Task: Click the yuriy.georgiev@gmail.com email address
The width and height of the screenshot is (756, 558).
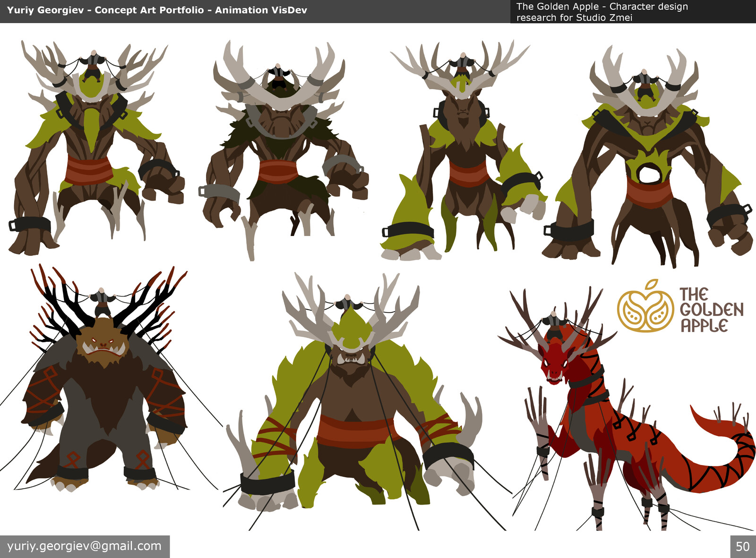Action: click(84, 546)
